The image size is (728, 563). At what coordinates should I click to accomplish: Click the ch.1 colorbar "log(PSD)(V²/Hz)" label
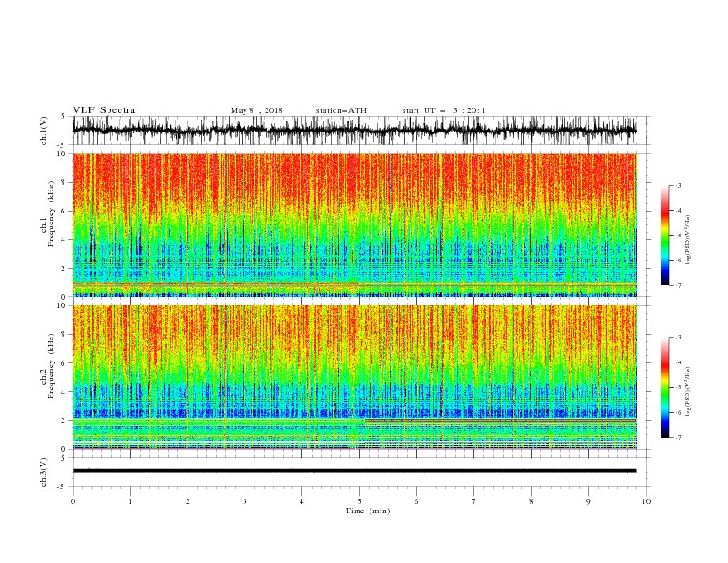click(688, 240)
